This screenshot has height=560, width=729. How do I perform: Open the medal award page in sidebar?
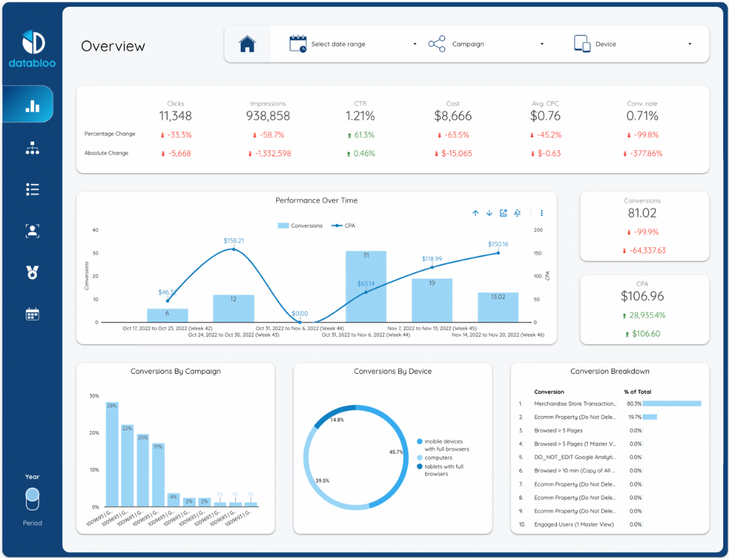tap(32, 272)
